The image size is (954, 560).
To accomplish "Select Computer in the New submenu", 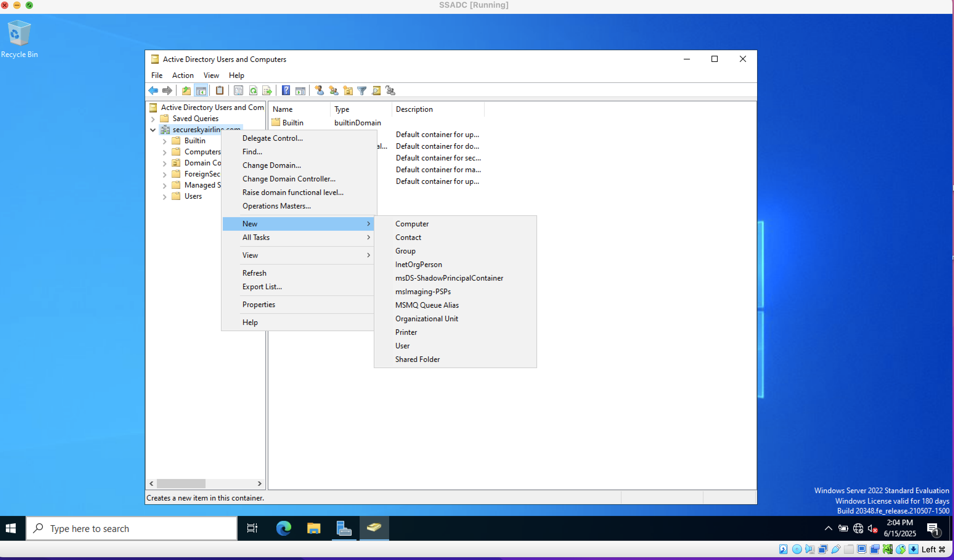I will click(455, 224).
